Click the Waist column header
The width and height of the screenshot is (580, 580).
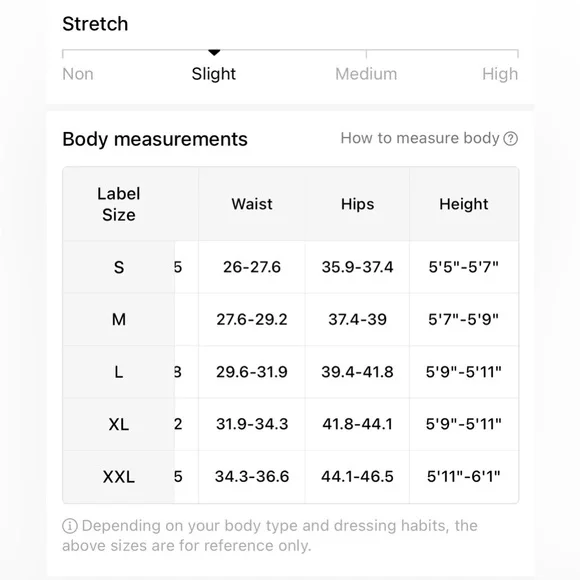point(252,204)
